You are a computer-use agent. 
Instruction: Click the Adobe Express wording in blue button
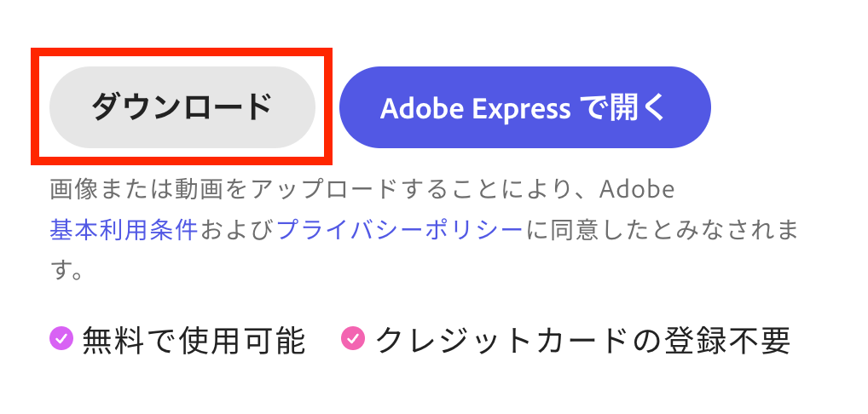point(475,109)
